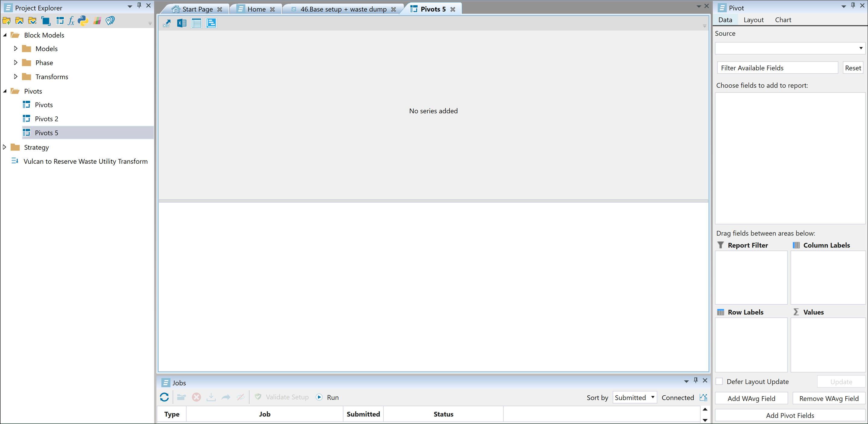Switch to the Layout tab in Pivot panel
Screen dimensions: 868x424
click(753, 20)
